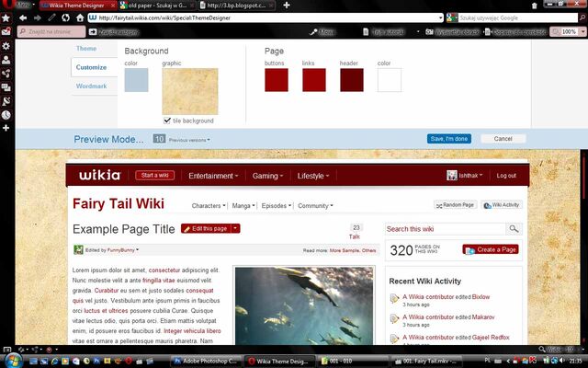Open the Opera bookmarks star panel
Image resolution: width=588 pixels, height=368 pixels.
pyautogui.click(x=6, y=17)
